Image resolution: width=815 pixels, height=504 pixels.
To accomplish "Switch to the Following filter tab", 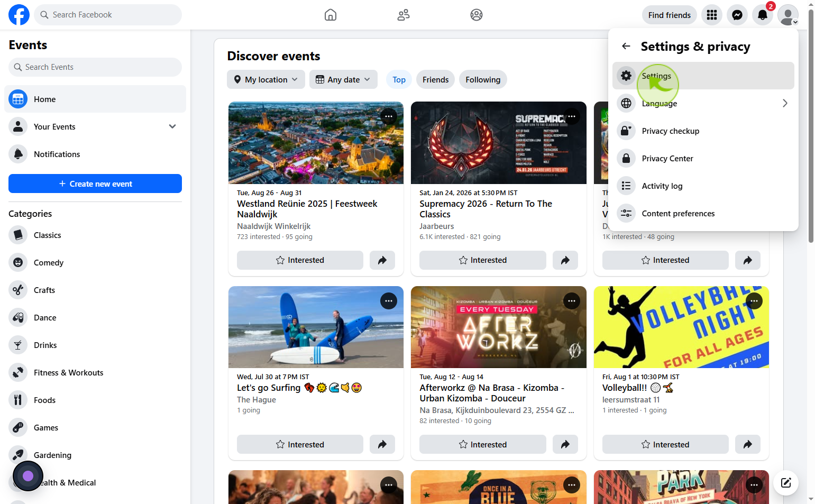I will tap(483, 79).
